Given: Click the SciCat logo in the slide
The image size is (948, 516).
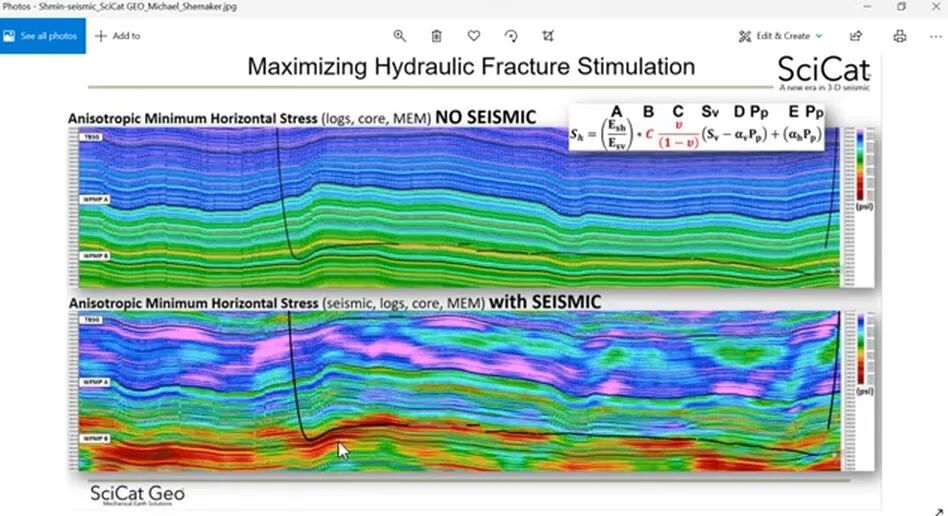Looking at the screenshot, I should pyautogui.click(x=823, y=73).
